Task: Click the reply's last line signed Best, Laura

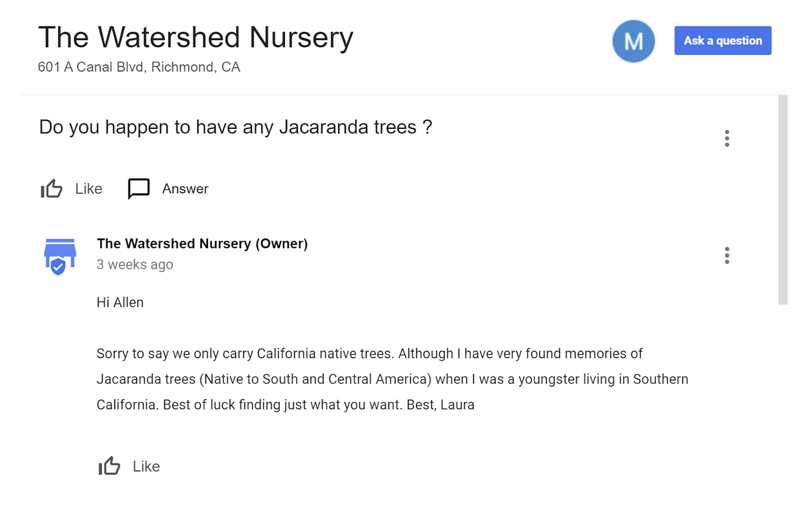Action: click(285, 405)
